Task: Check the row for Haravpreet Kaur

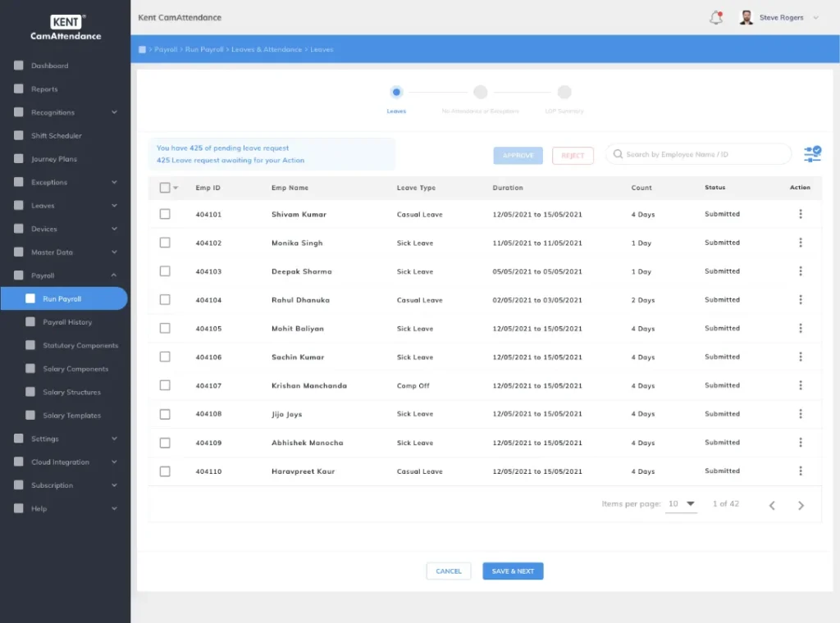Action: [x=165, y=471]
